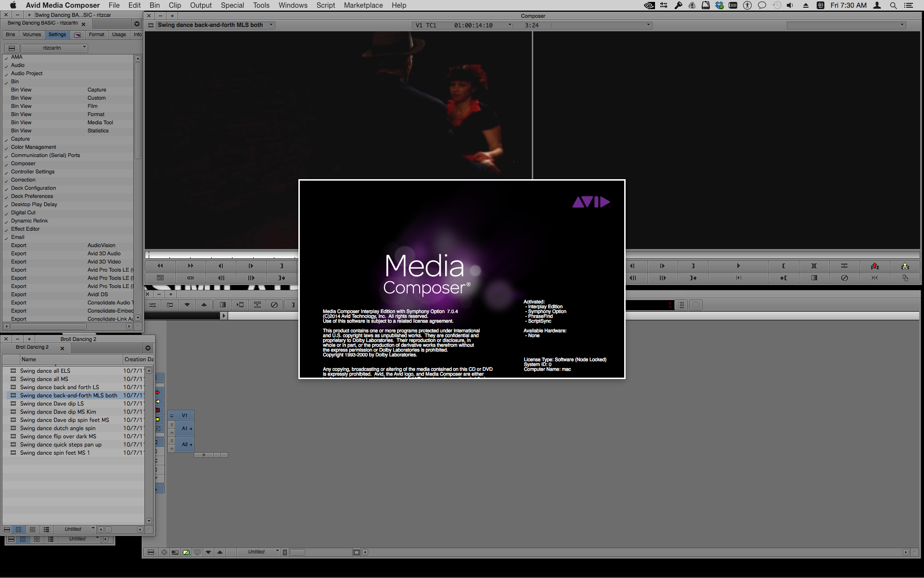
Task: Click Remove Effect in timeline toolbar
Action: pyautogui.click(x=274, y=305)
